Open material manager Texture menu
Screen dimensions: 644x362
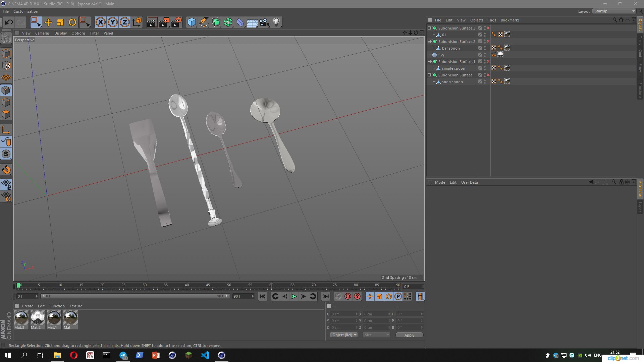pyautogui.click(x=75, y=306)
